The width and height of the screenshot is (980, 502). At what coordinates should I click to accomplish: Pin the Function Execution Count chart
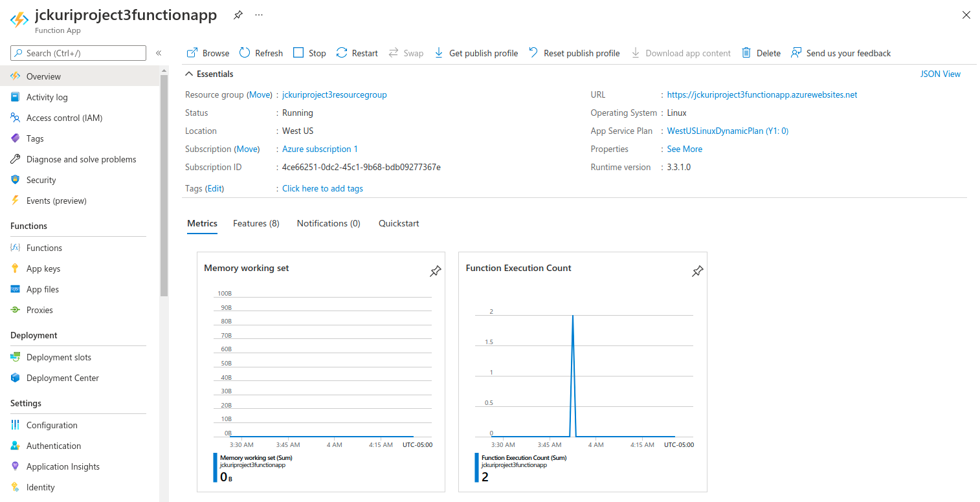click(697, 272)
